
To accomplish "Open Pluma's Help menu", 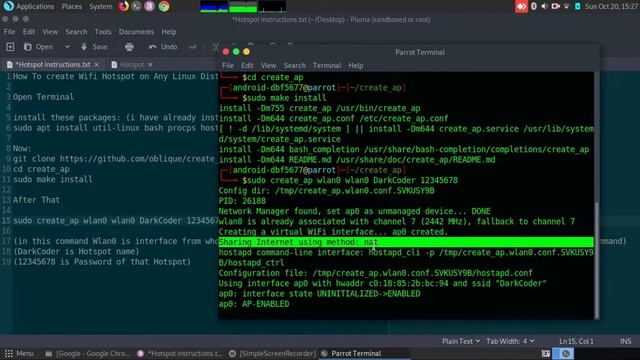I will point(169,32).
